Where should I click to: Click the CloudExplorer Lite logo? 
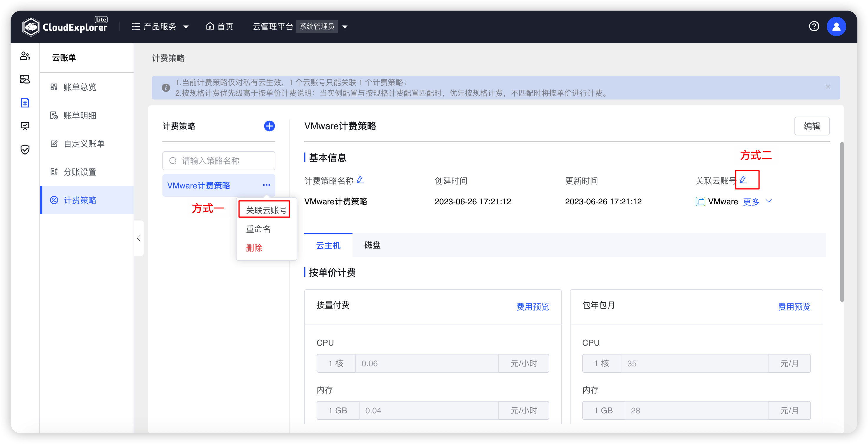point(65,26)
